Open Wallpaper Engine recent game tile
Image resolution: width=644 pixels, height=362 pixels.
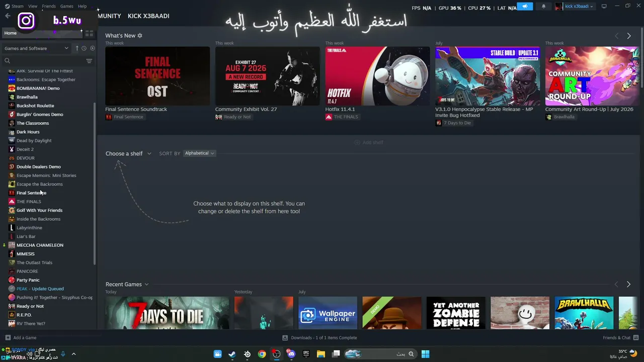tap(328, 313)
